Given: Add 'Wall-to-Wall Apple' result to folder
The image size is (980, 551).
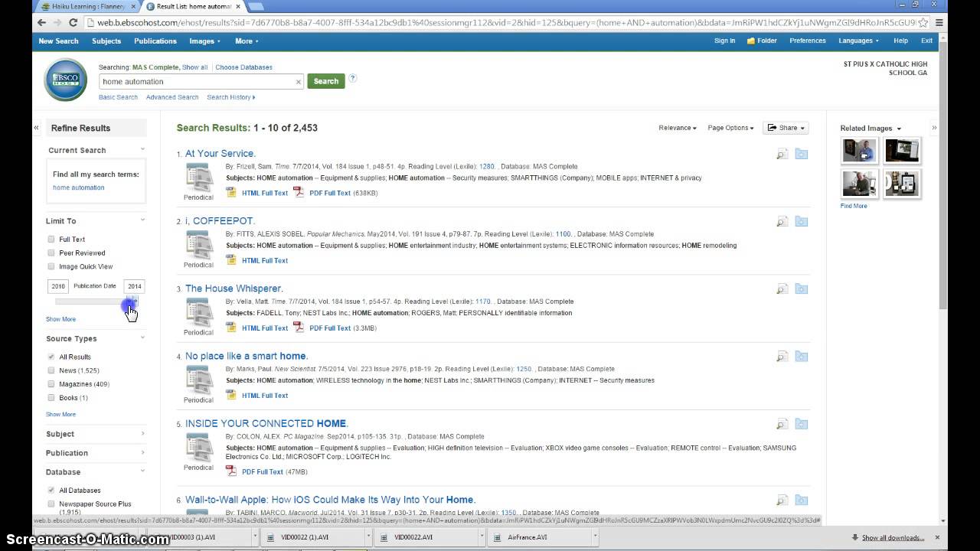Looking at the screenshot, I should coord(801,500).
